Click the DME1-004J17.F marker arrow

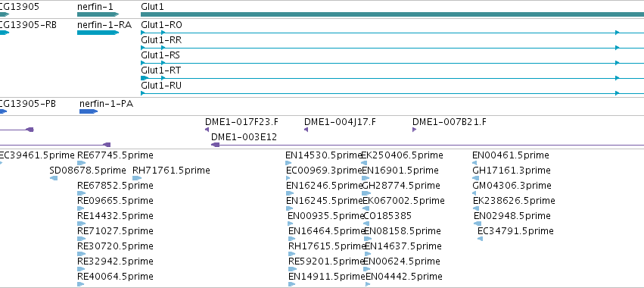click(306, 130)
